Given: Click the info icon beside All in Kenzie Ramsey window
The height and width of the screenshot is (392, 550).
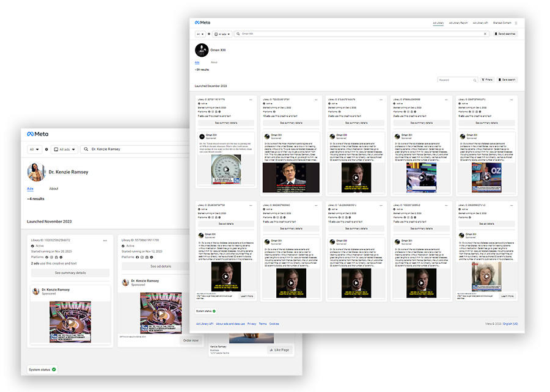Looking at the screenshot, I should coord(46,149).
